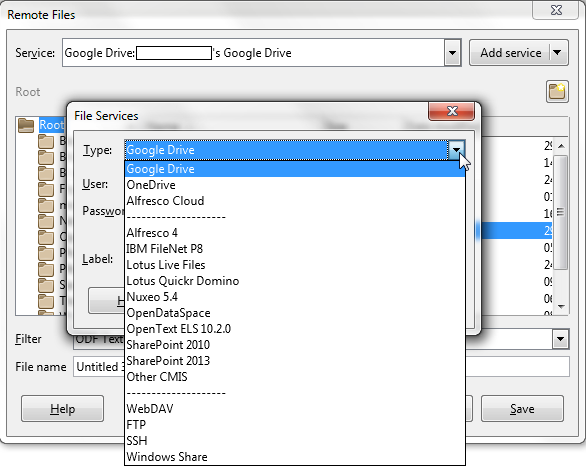Click Help button in Remote Files

(62, 409)
